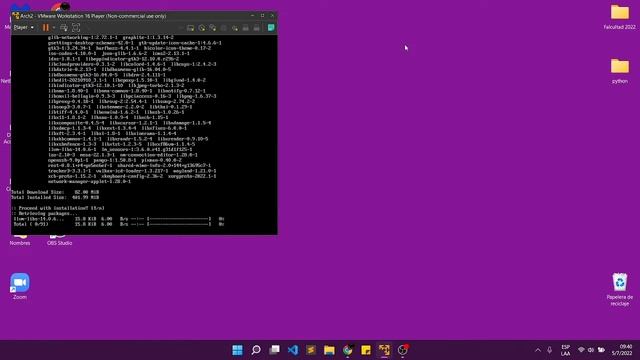Open Task View from the taskbar
640x360 pixels.
click(274, 350)
